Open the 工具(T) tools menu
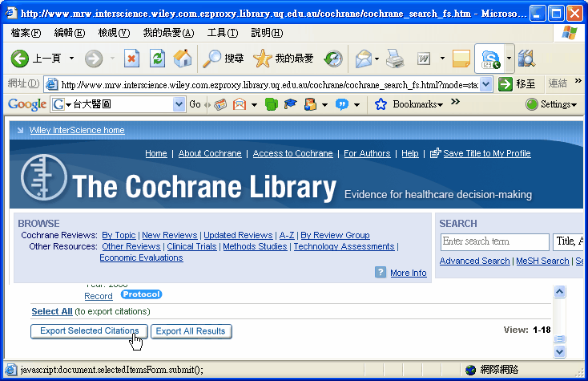This screenshot has width=588, height=381. click(x=223, y=33)
